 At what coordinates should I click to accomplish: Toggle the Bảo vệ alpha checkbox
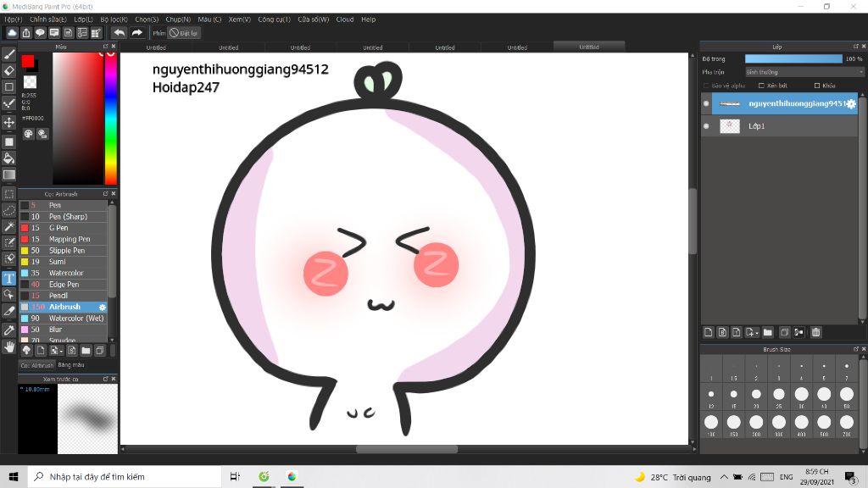706,86
